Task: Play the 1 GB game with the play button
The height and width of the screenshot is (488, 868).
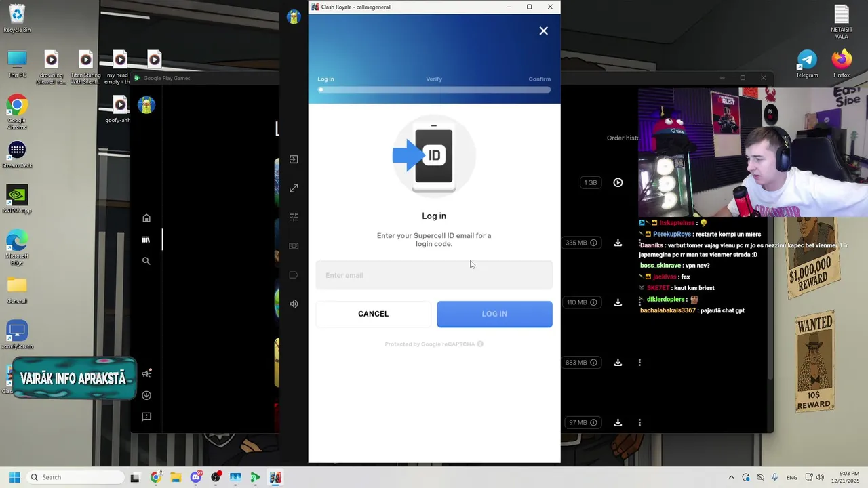Action: click(x=618, y=182)
